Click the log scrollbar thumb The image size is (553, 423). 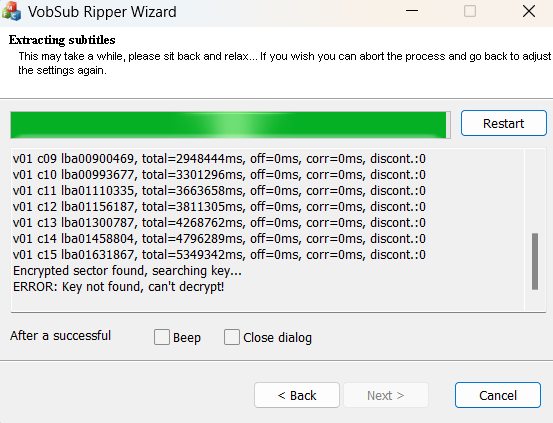coord(535,261)
